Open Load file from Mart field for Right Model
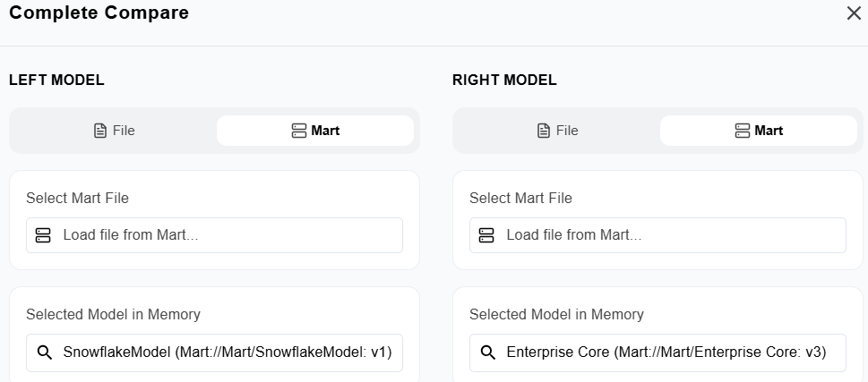 pos(657,235)
